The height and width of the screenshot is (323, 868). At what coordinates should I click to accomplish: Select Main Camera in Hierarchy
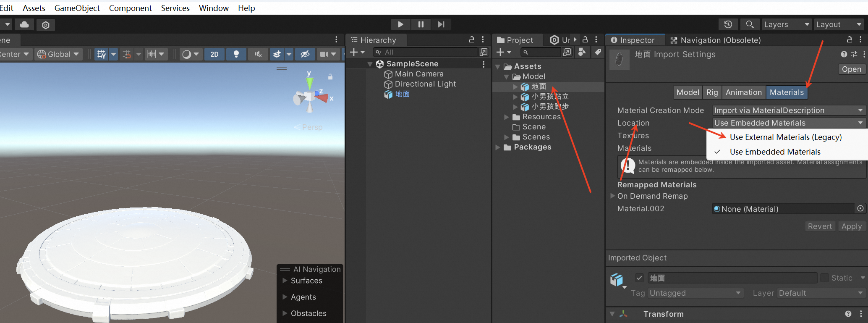pos(419,74)
